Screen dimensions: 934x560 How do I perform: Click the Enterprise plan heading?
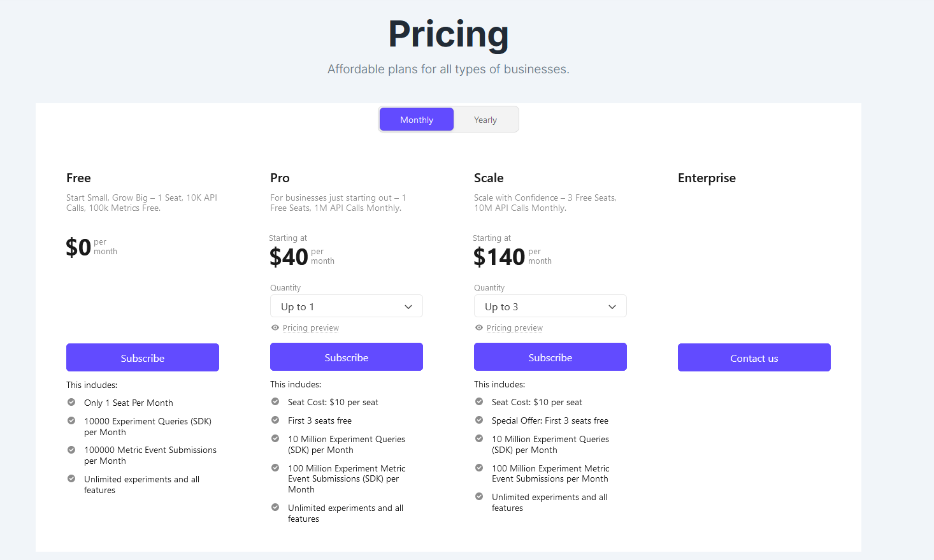coord(707,178)
